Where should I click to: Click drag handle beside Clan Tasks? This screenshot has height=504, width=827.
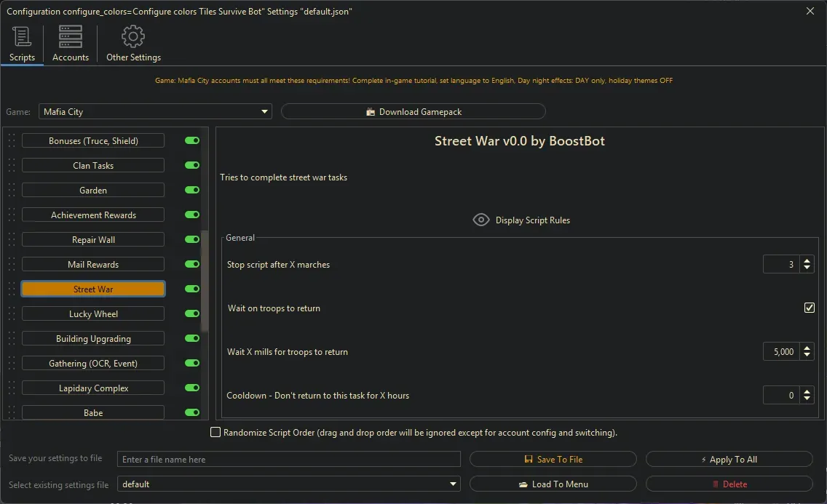click(x=11, y=166)
